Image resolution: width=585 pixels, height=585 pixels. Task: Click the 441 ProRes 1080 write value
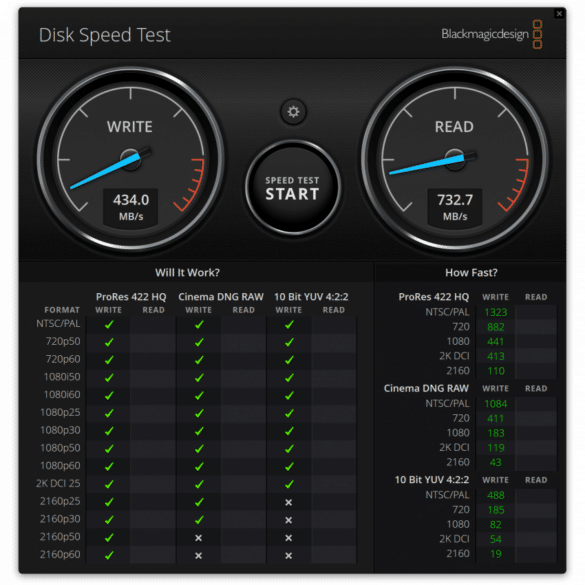coord(495,342)
